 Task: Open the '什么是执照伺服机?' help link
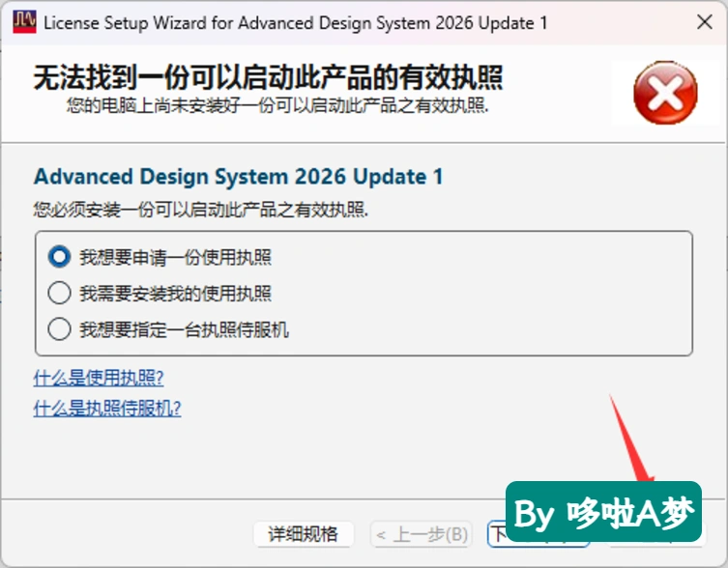(x=107, y=409)
